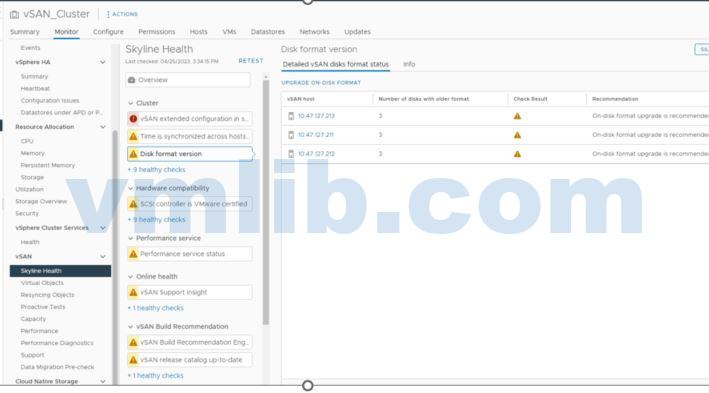
Task: Expand healthy checks under Hardware compatibility
Action: tap(156, 219)
